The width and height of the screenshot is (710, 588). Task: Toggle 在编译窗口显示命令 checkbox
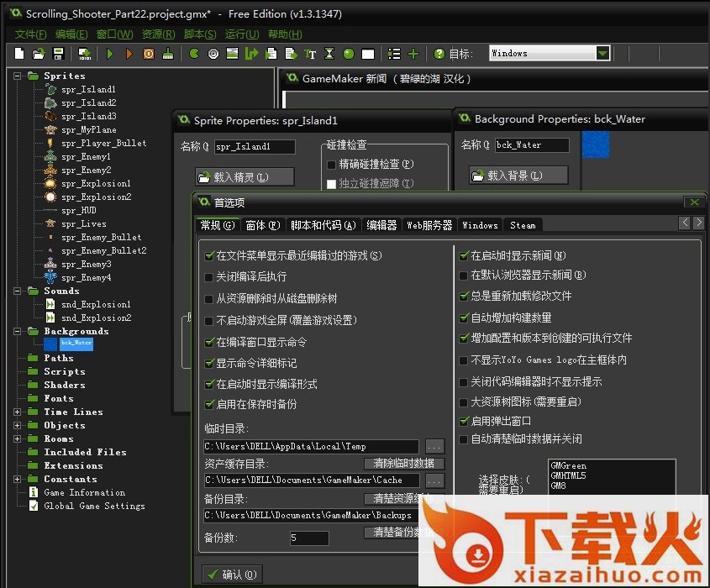click(x=208, y=342)
